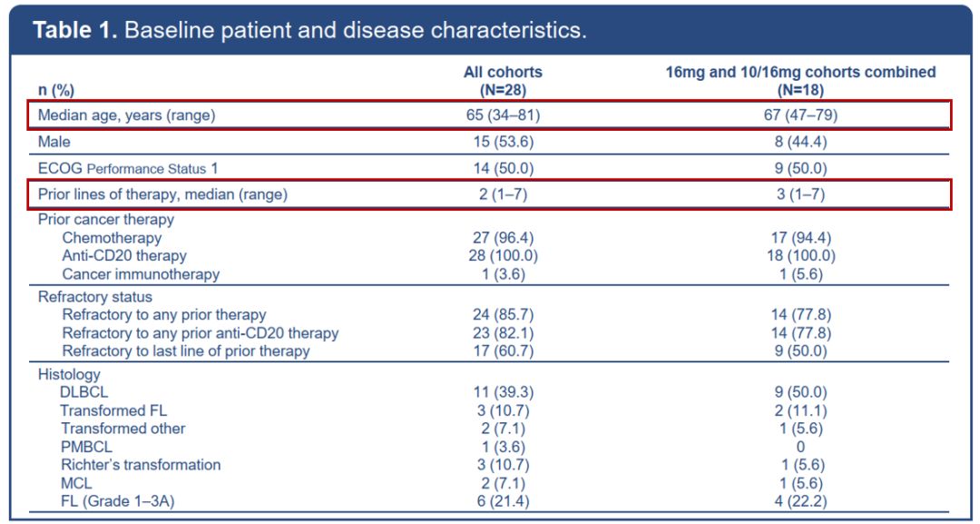This screenshot has height=524, width=980.
Task: Click the "Table 1" title heading
Action: (309, 30)
